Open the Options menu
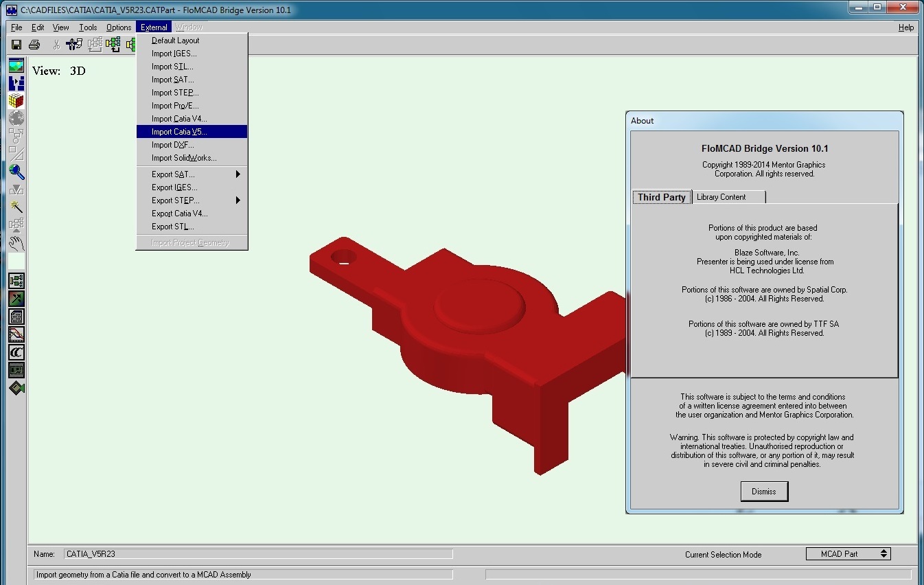Viewport: 924px width, 585px height. click(x=119, y=27)
